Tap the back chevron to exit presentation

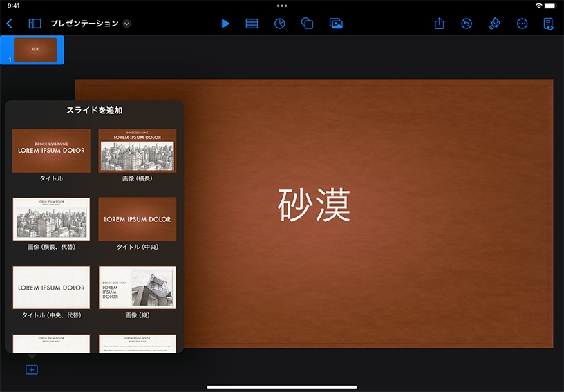click(x=9, y=24)
